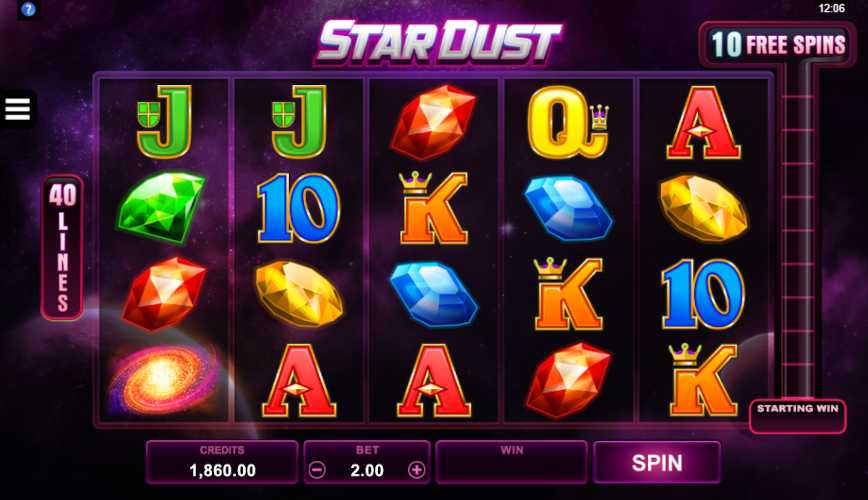Click the orange K in reel three
The height and width of the screenshot is (500, 868).
433,208
